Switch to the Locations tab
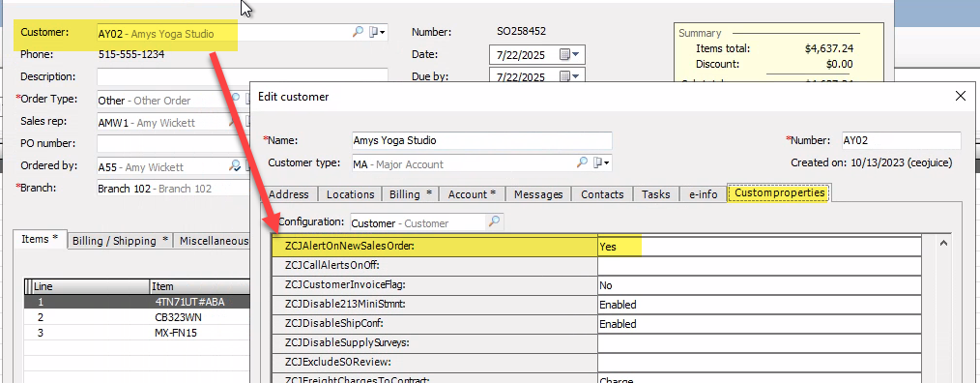Viewport: 980px width, 383px height. click(351, 194)
